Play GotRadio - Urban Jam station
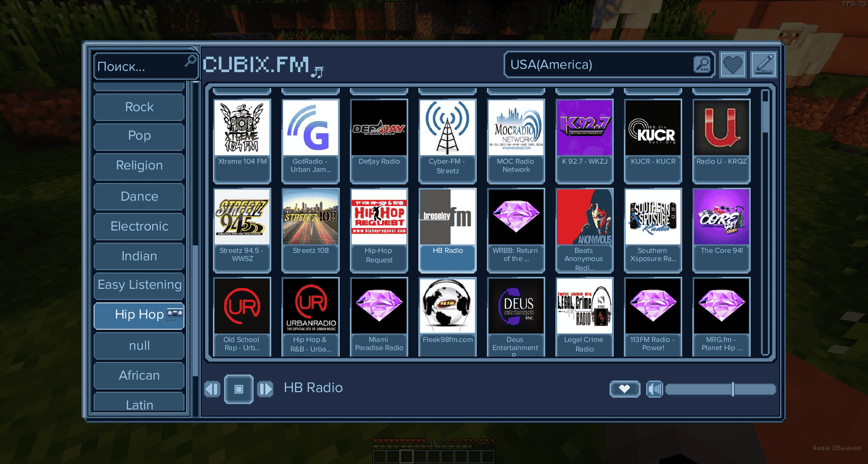Viewport: 868px width, 464px height. [311, 141]
